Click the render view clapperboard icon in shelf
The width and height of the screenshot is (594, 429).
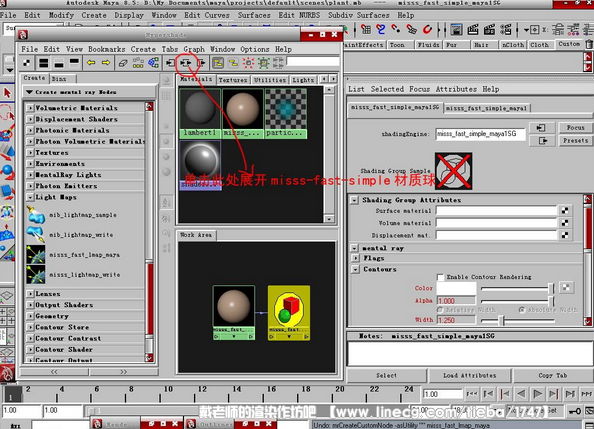coord(473,29)
